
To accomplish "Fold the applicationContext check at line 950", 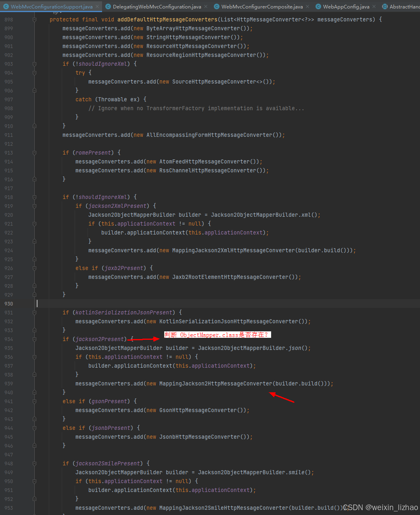I will point(34,481).
